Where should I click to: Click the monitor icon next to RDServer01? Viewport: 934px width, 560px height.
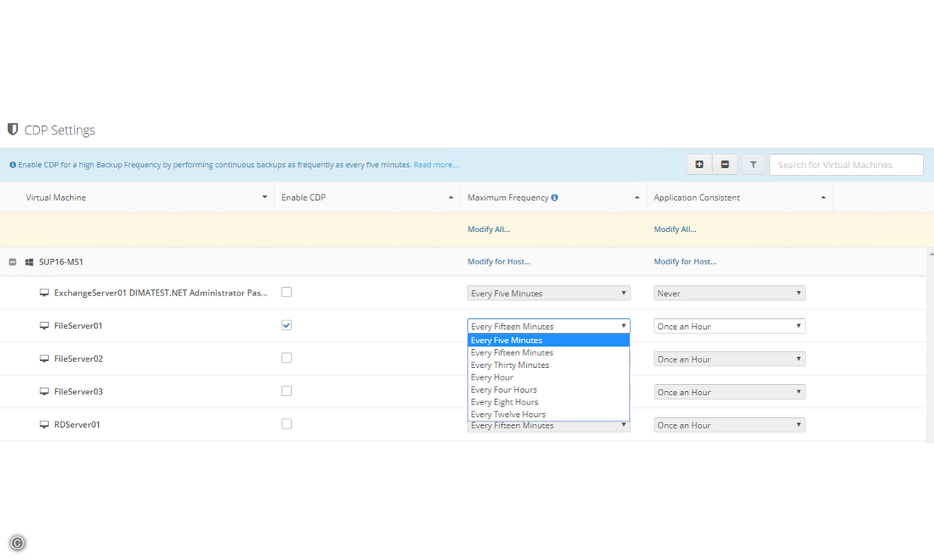(x=44, y=425)
